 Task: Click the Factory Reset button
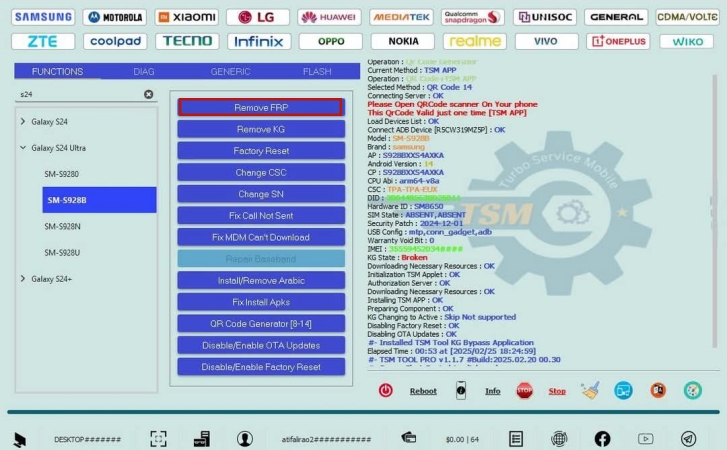pos(261,151)
